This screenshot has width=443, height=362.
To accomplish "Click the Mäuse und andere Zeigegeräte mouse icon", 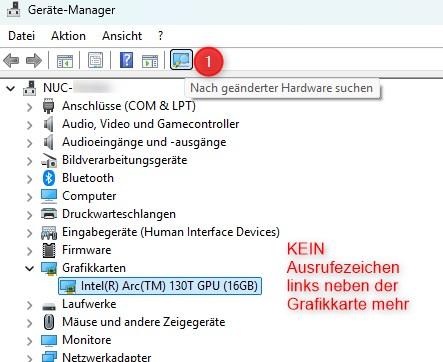I will pos(49,322).
